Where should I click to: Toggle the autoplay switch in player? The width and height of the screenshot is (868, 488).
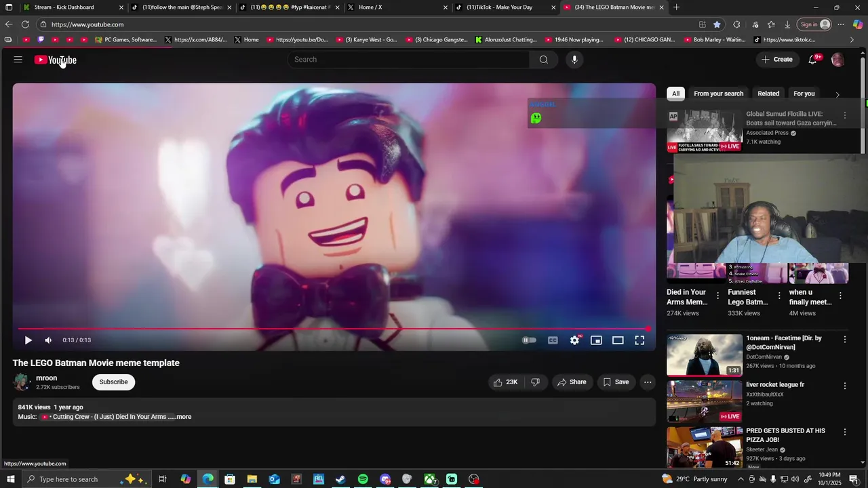tap(529, 340)
